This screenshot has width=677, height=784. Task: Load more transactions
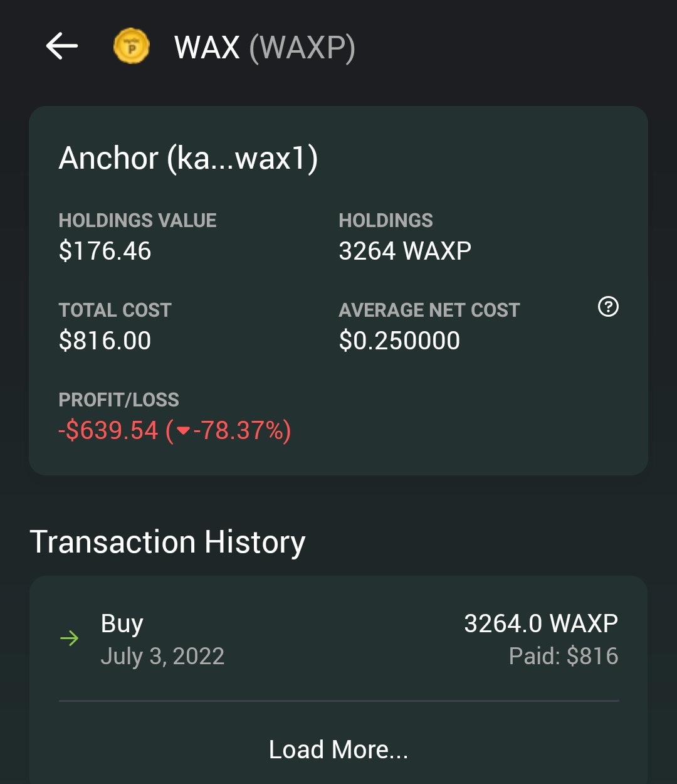338,750
